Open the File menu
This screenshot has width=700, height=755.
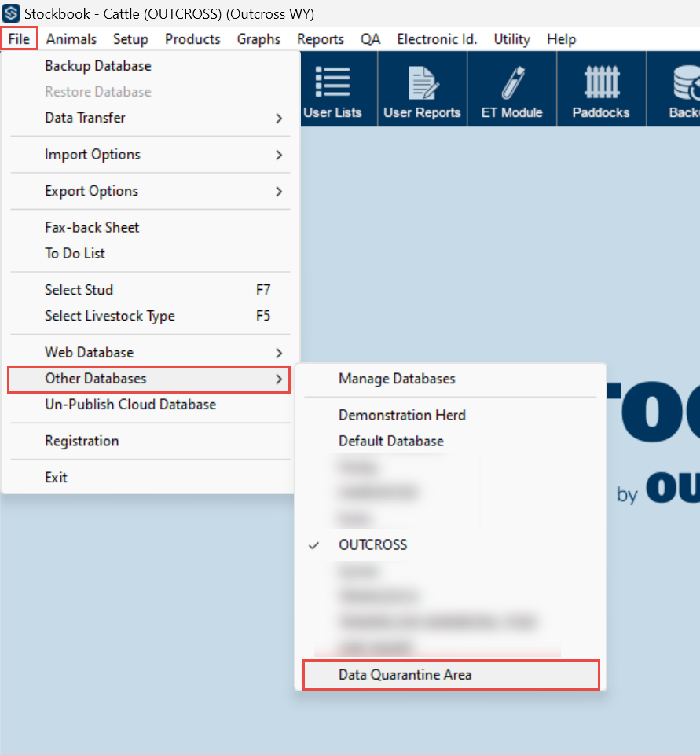(x=20, y=38)
